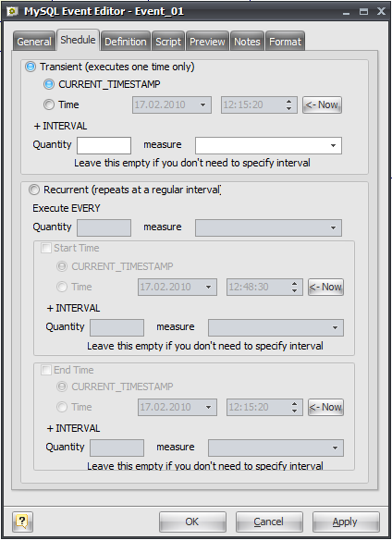Enable the End Time checkbox
The width and height of the screenshot is (392, 540).
[x=46, y=370]
